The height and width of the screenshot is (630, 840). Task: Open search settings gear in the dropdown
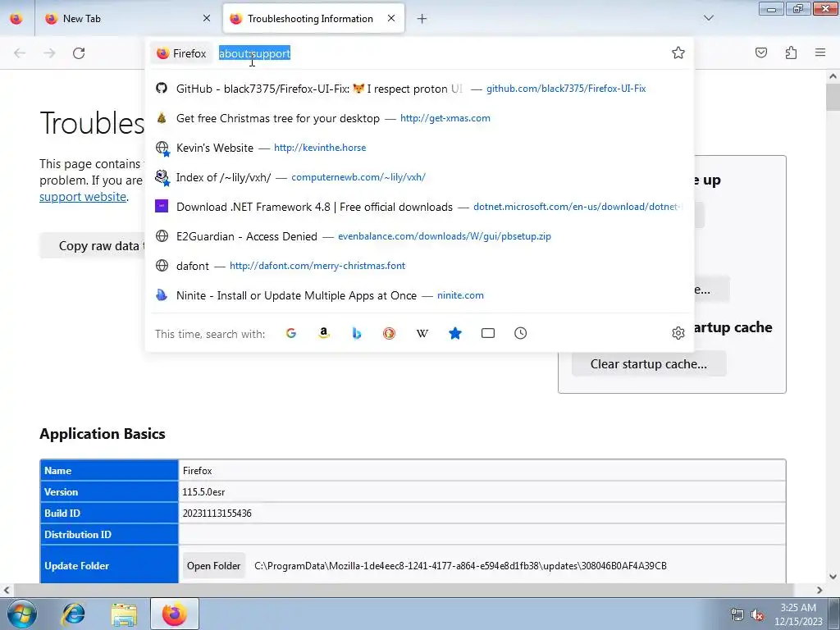coord(678,333)
